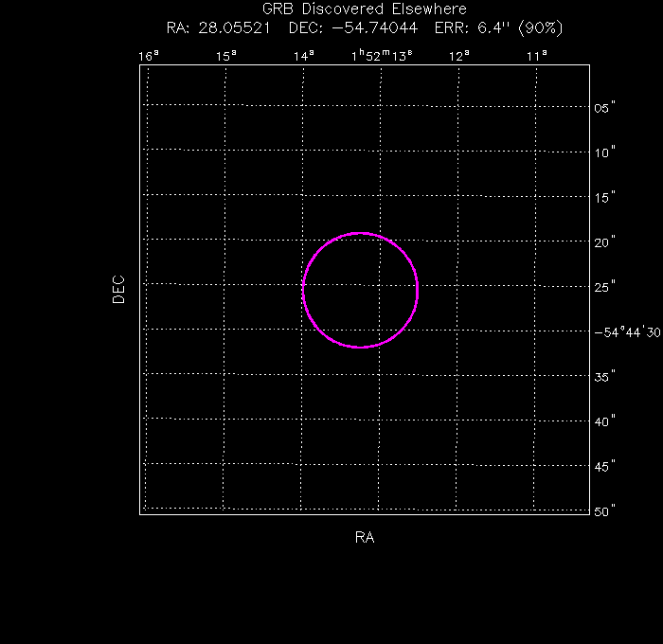The height and width of the screenshot is (644, 663).
Task: Click the '25"' DEC tick label
Action: [604, 287]
